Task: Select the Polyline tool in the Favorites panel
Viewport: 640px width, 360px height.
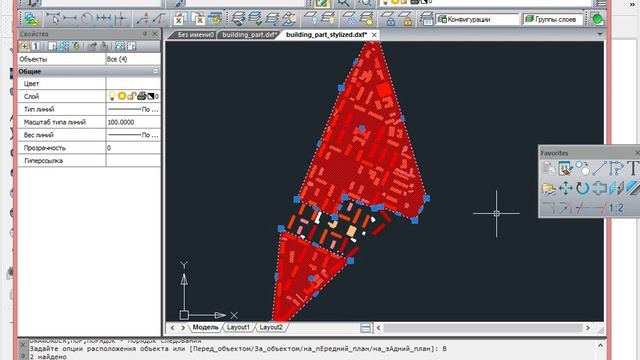Action: click(616, 168)
